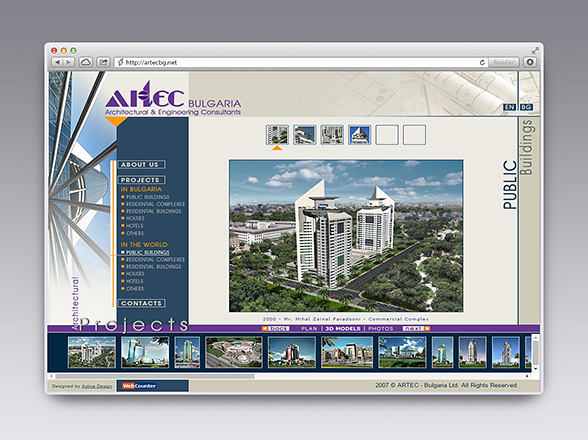Click the Share icon in browser toolbar
This screenshot has height=440, width=588.
[104, 62]
